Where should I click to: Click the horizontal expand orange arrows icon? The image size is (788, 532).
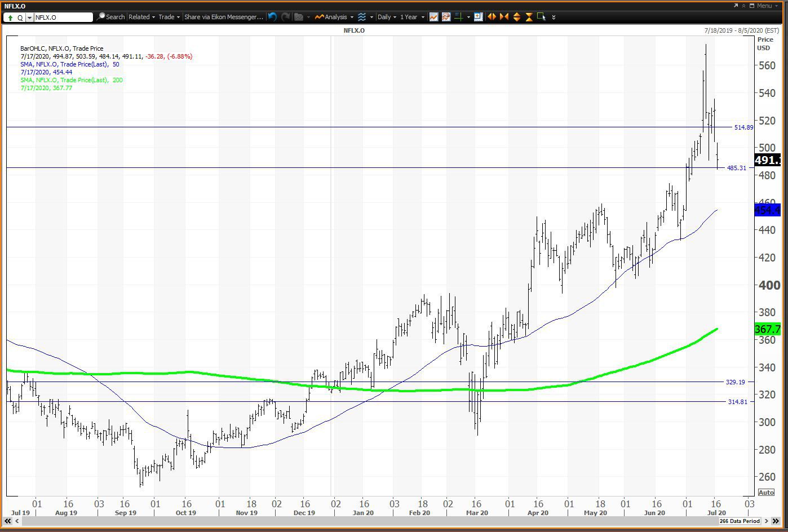(492, 17)
